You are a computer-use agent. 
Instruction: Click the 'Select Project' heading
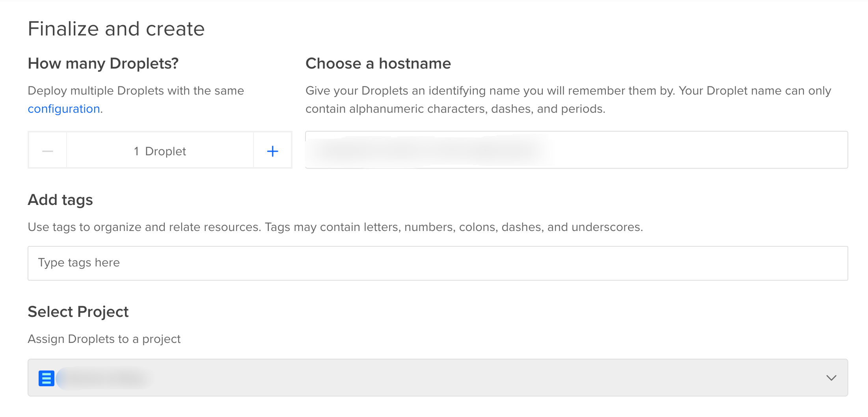[x=78, y=312]
